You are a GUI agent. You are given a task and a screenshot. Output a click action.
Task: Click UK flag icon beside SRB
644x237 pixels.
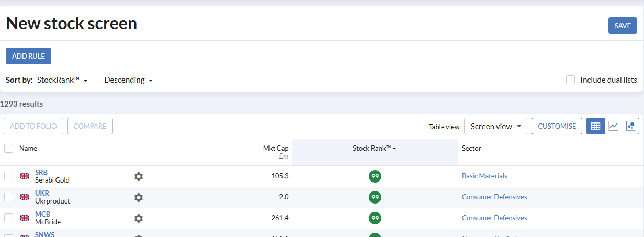24,176
